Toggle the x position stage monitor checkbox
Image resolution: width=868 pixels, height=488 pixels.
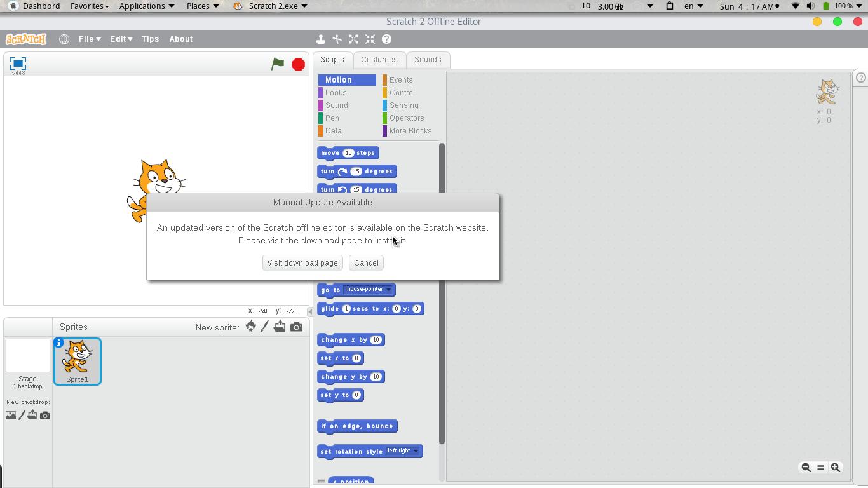pyautogui.click(x=321, y=482)
